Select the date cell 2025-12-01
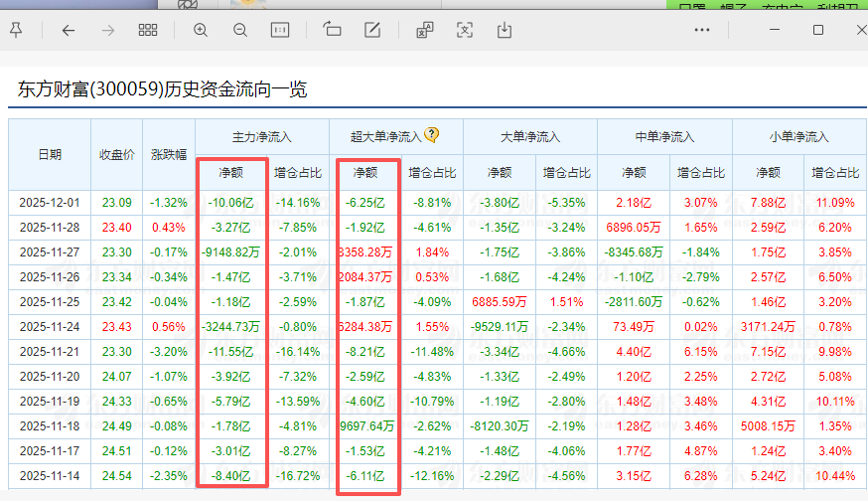Image resolution: width=868 pixels, height=501 pixels. pyautogui.click(x=50, y=203)
